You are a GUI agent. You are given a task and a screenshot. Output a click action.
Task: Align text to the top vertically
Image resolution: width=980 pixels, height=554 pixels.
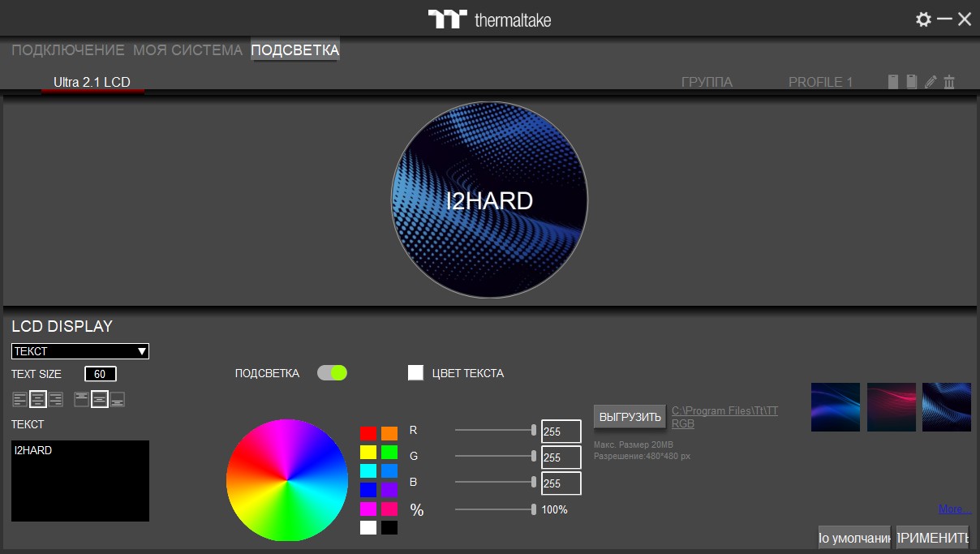(x=82, y=399)
